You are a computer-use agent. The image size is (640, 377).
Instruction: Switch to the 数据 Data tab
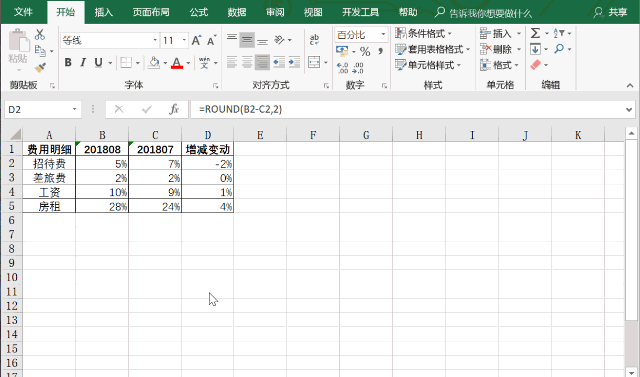(x=237, y=12)
